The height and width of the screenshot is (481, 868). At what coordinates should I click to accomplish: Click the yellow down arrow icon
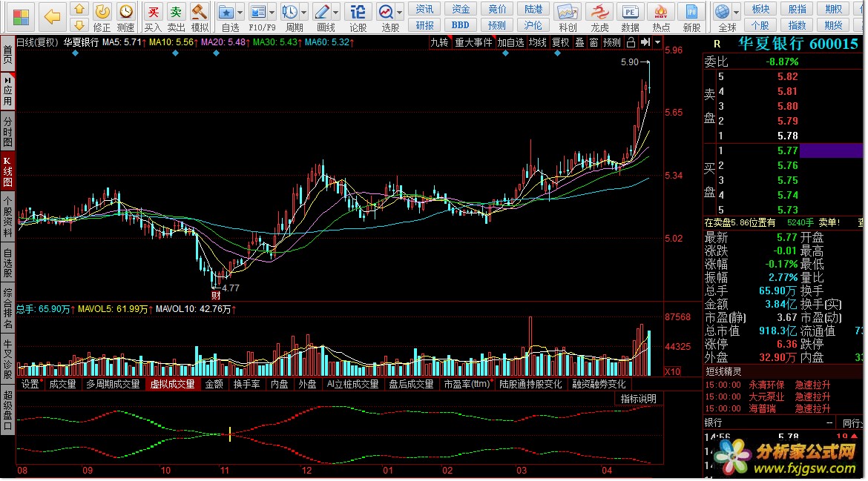pyautogui.click(x=79, y=25)
